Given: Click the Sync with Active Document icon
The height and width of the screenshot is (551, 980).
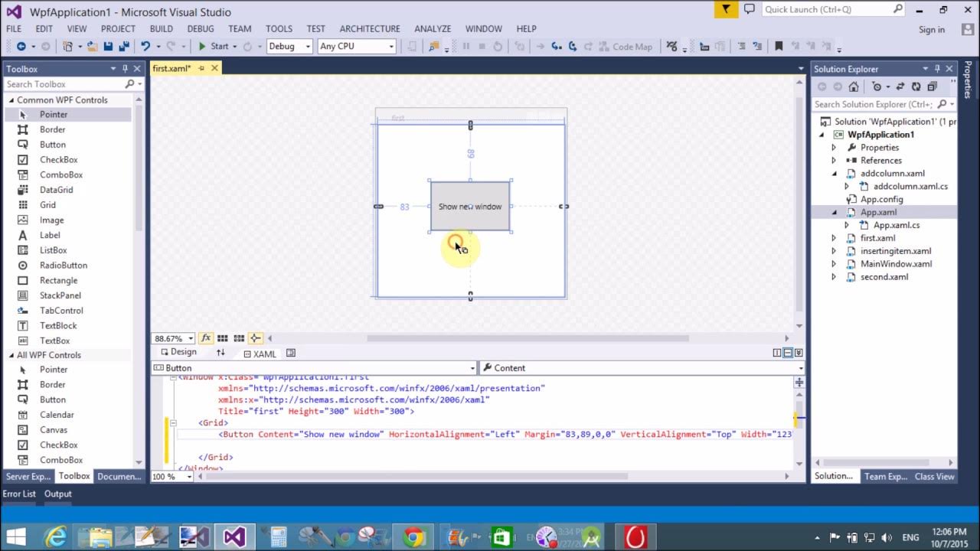Looking at the screenshot, I should pos(900,86).
